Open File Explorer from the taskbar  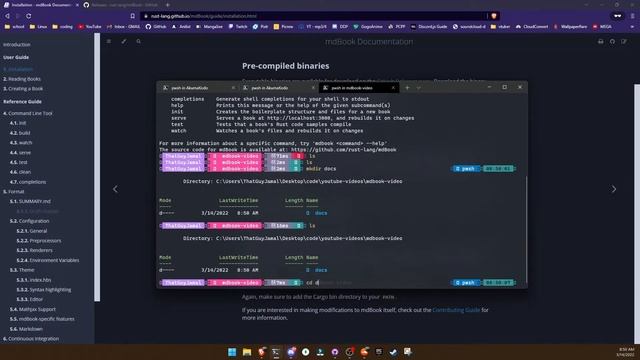247,352
